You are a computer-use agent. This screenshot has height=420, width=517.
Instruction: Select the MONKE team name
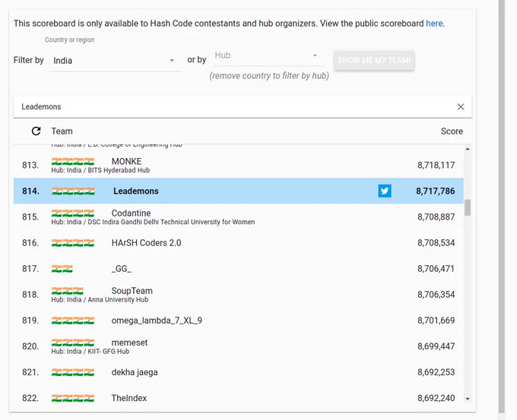(x=126, y=162)
